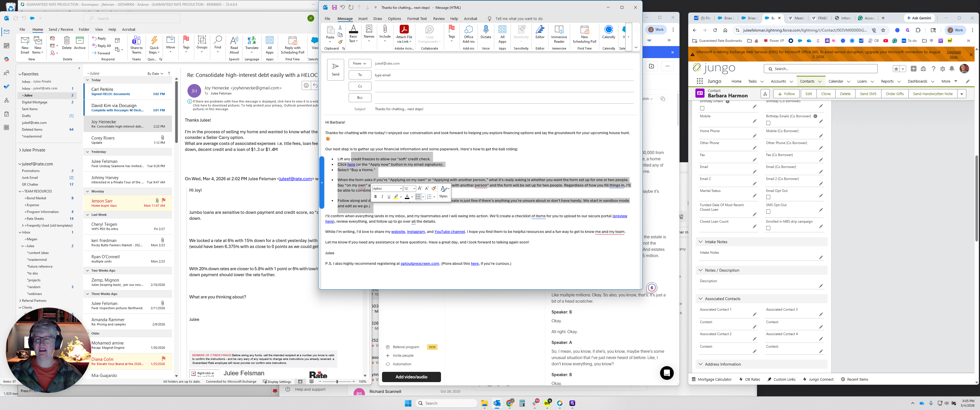Switch to the Insert ribbon tab
This screenshot has width=980, height=410.
pos(363,19)
